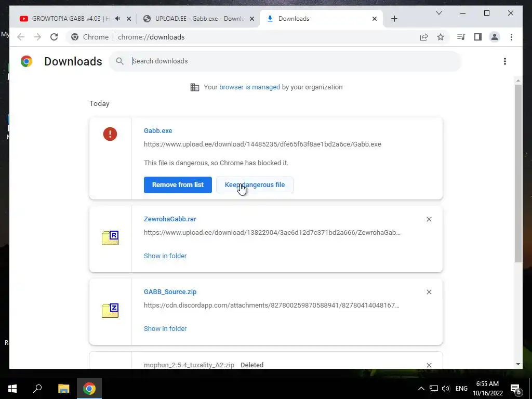Open a new tab with plus button

click(x=394, y=19)
